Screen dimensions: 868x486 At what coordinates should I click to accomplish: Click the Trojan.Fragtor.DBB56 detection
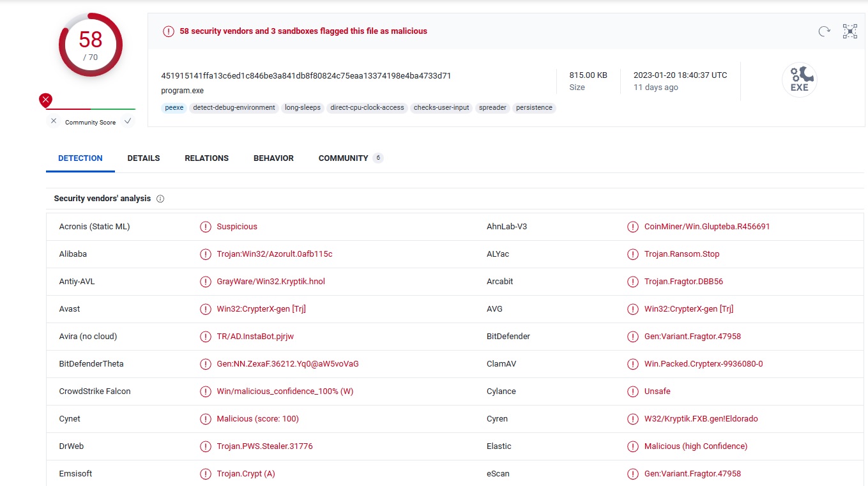(x=683, y=282)
